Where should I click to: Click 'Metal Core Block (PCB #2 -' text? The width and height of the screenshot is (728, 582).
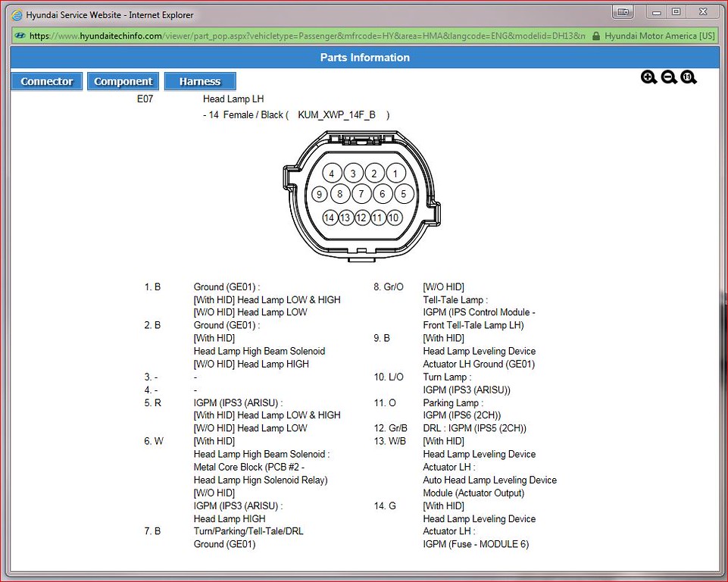(249, 467)
